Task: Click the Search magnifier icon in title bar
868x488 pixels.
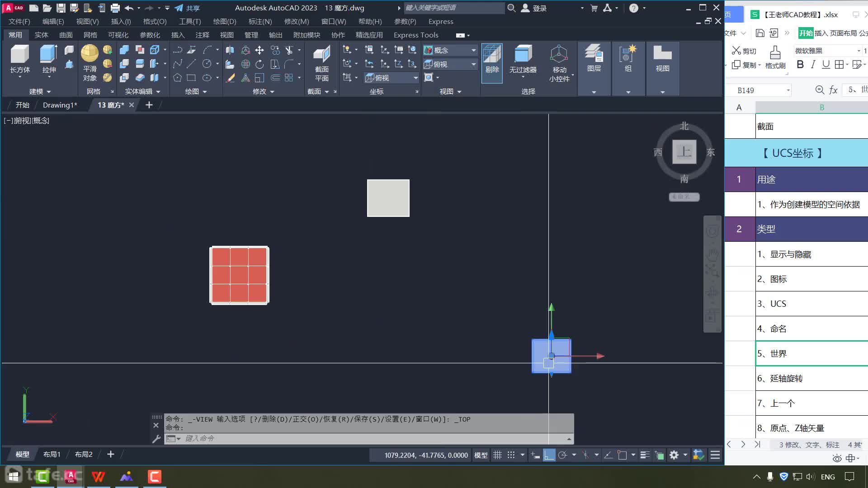Action: (x=511, y=8)
